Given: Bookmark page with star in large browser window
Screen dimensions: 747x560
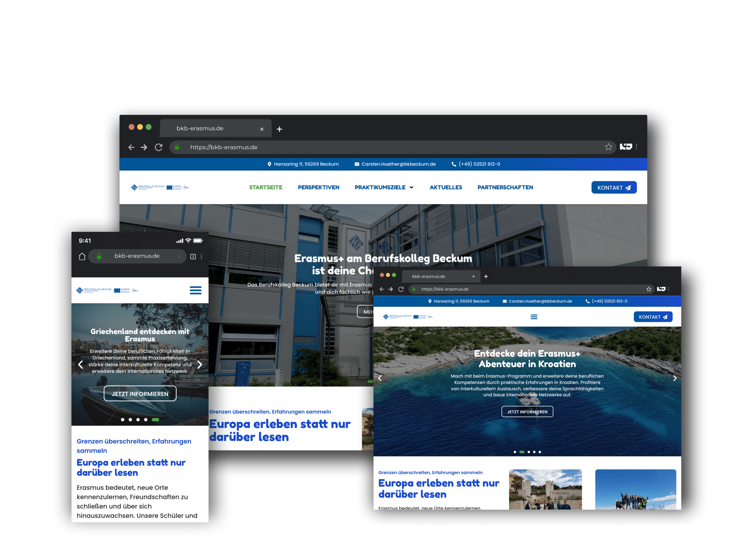Looking at the screenshot, I should click(x=608, y=147).
